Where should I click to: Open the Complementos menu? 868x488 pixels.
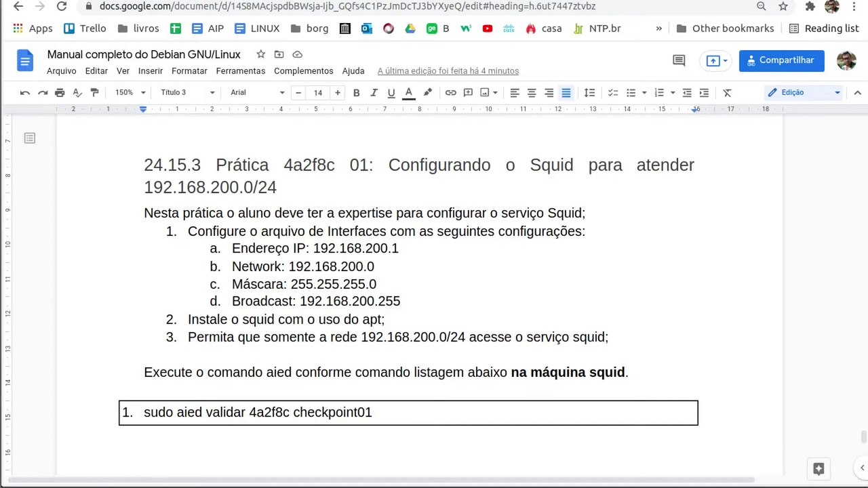coord(303,70)
